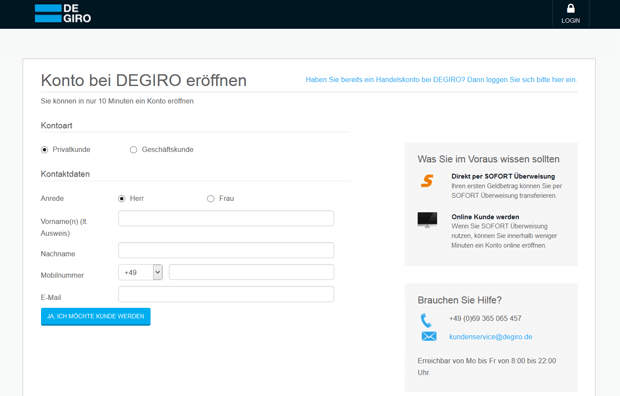Click 'Sie können in nur 10 Minuten' subtitle
The height and width of the screenshot is (396, 620).
point(117,101)
